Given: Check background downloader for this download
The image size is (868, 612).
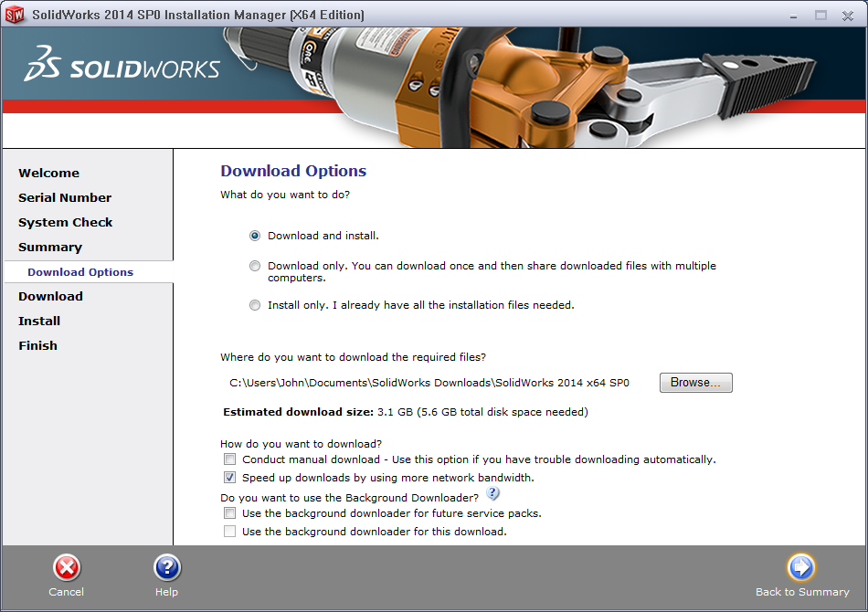Looking at the screenshot, I should [229, 532].
